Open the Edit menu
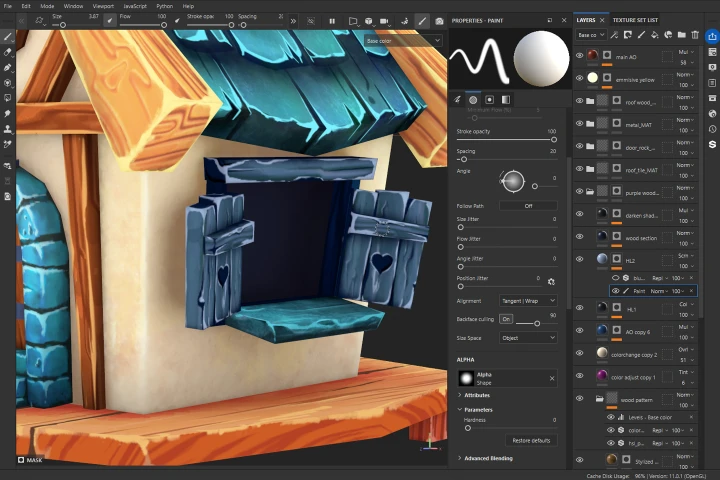This screenshot has width=720, height=480. 26,6
